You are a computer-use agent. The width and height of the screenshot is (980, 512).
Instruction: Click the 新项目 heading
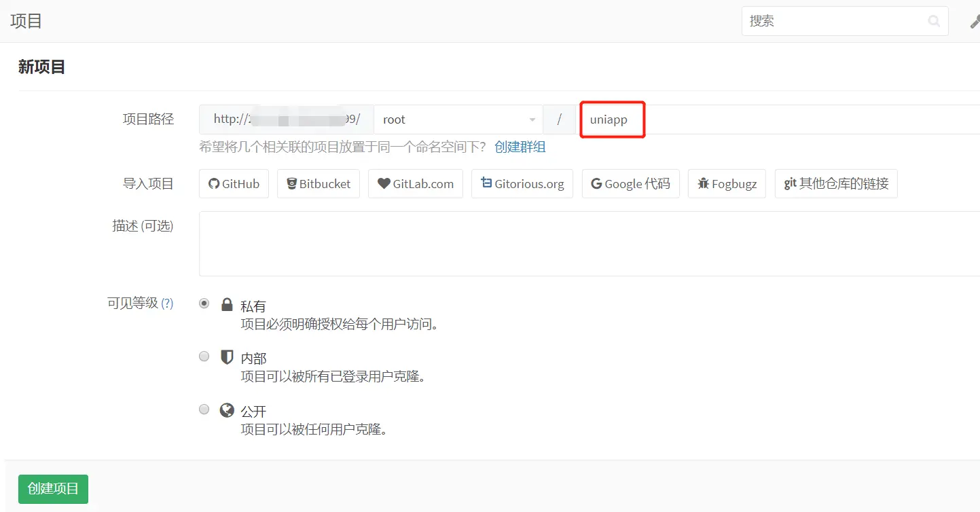41,67
